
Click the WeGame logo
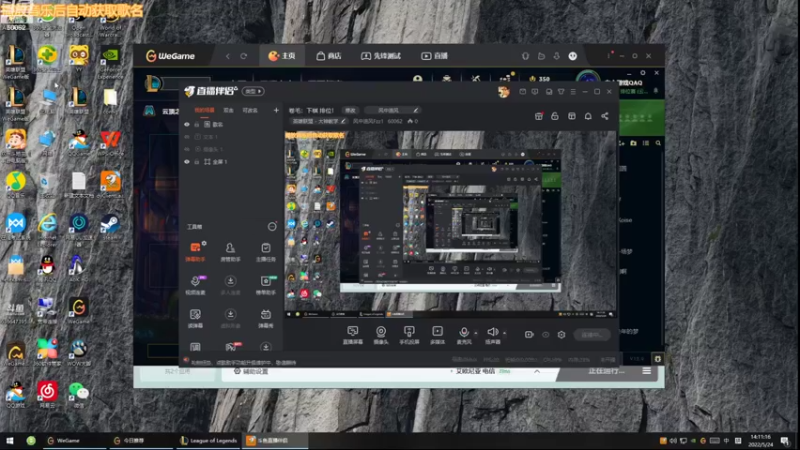click(170, 56)
